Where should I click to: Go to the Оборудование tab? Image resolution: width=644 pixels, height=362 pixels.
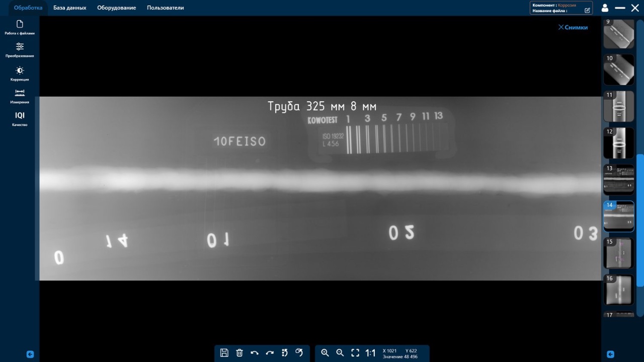(x=117, y=8)
